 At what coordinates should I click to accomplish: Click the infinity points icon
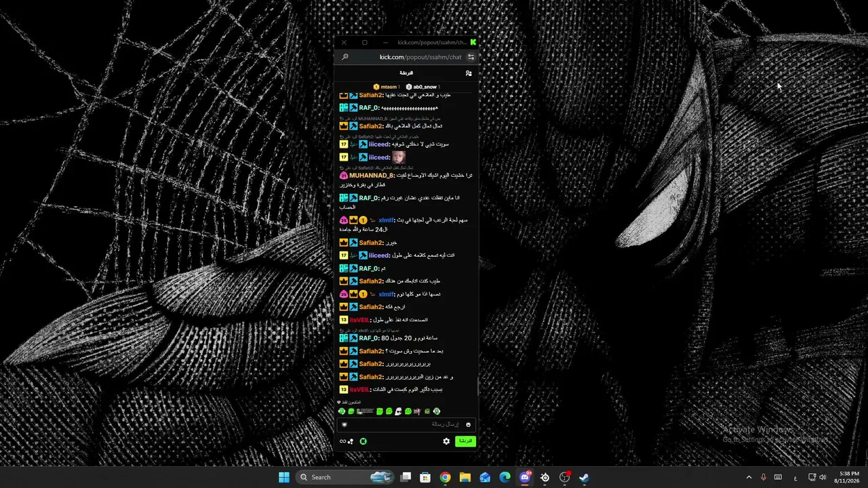tap(343, 441)
